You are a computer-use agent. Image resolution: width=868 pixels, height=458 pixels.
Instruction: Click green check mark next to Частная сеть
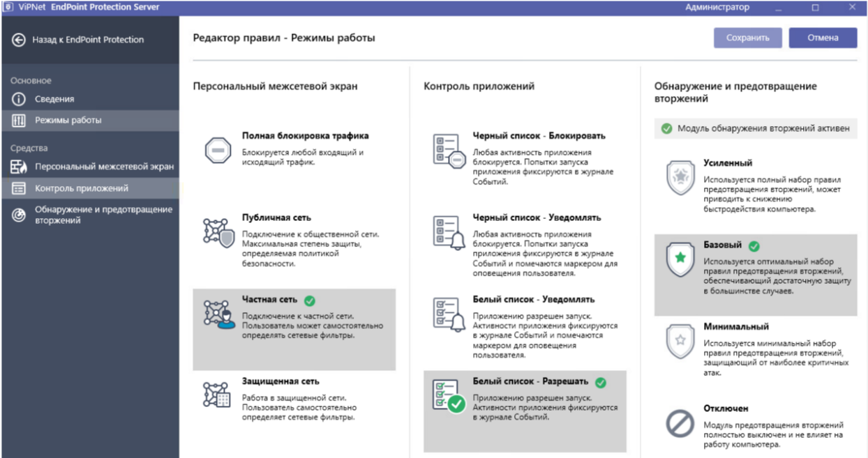(x=310, y=300)
